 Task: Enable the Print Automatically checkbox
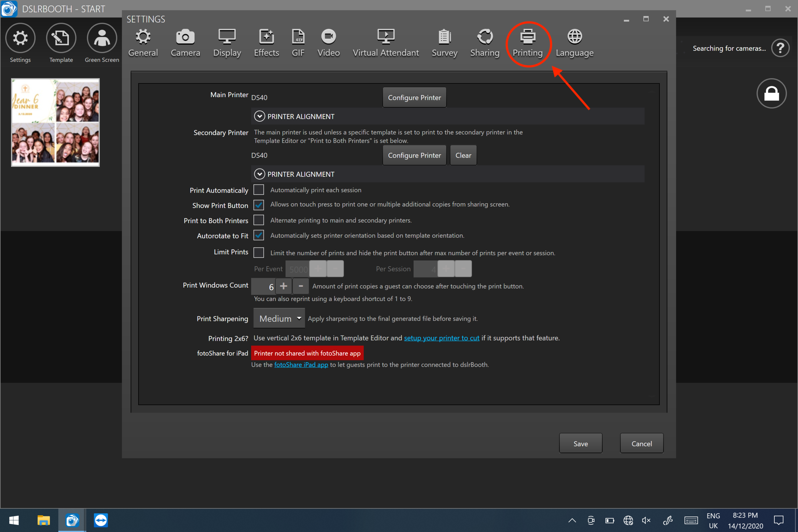pos(259,190)
